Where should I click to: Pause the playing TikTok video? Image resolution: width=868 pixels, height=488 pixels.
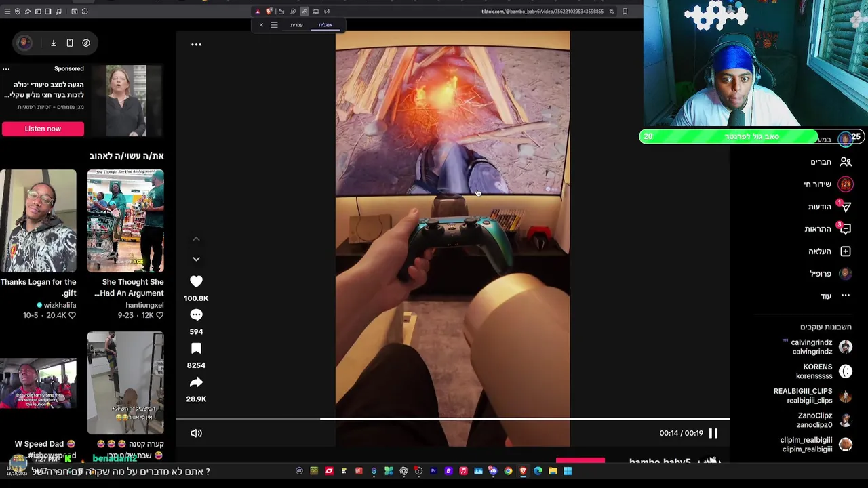[713, 433]
